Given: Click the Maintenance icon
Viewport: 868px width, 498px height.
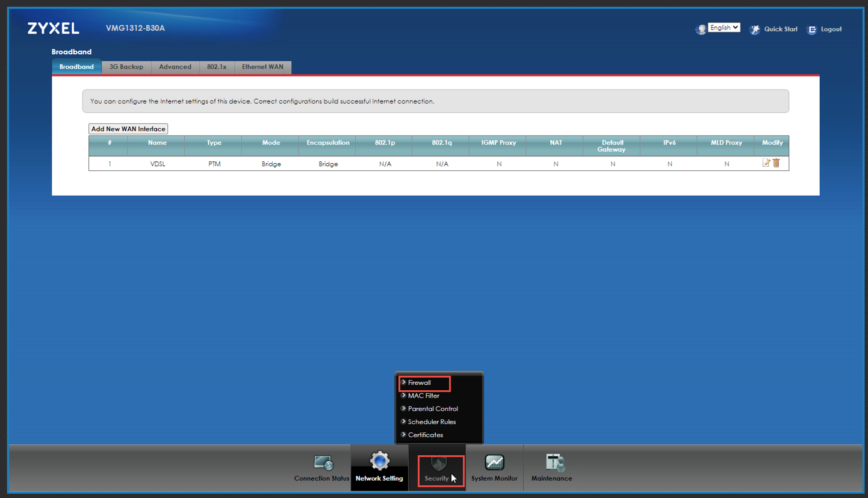Looking at the screenshot, I should coord(554,463).
